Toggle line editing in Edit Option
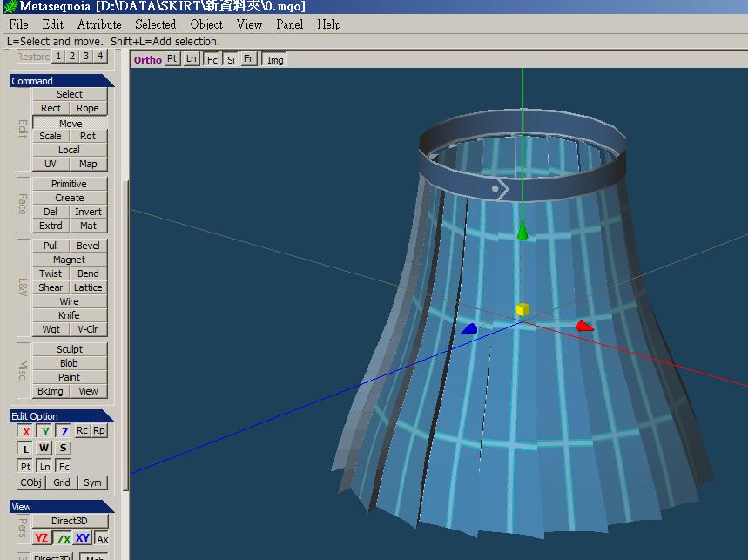The image size is (748, 560). point(44,466)
